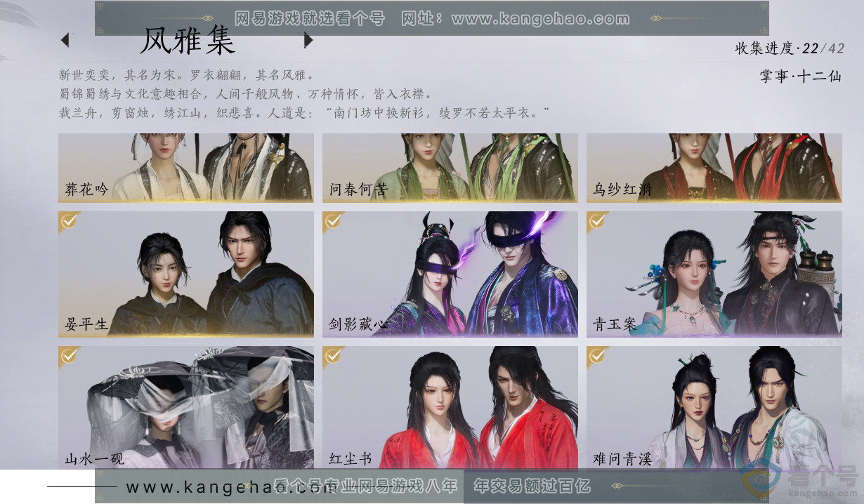Select the 剑影藏心 outfit card
Screen dimensions: 864x504
point(450,274)
